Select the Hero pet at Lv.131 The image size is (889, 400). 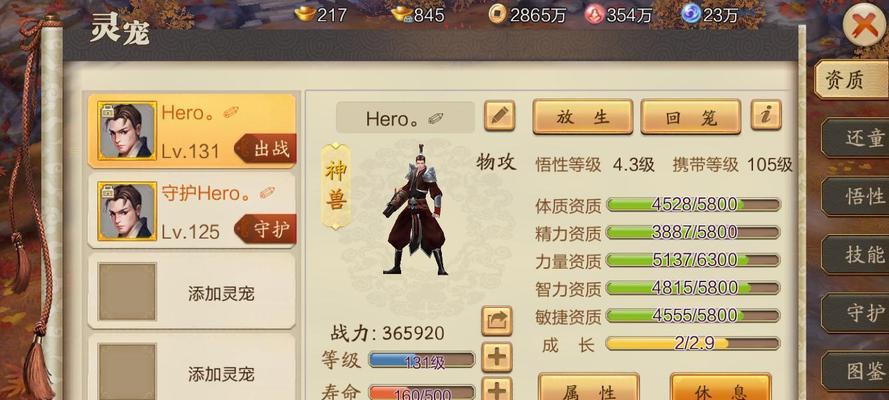pos(192,131)
